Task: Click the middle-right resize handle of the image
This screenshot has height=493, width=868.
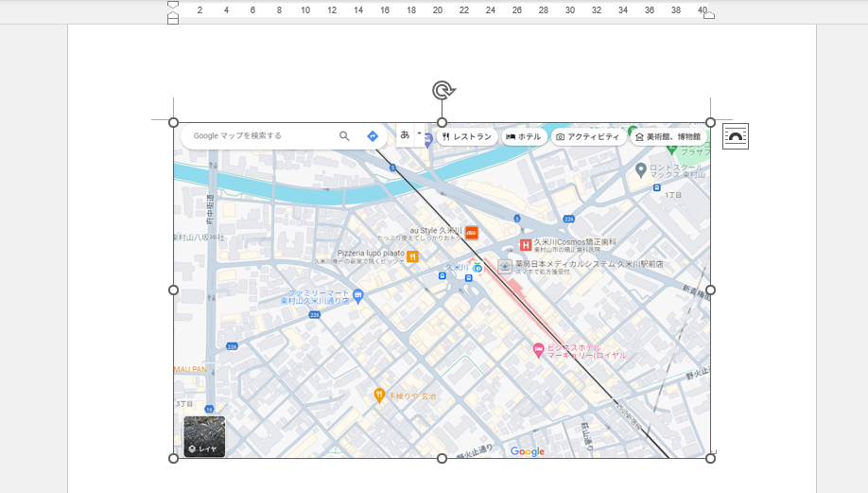Action: click(711, 291)
